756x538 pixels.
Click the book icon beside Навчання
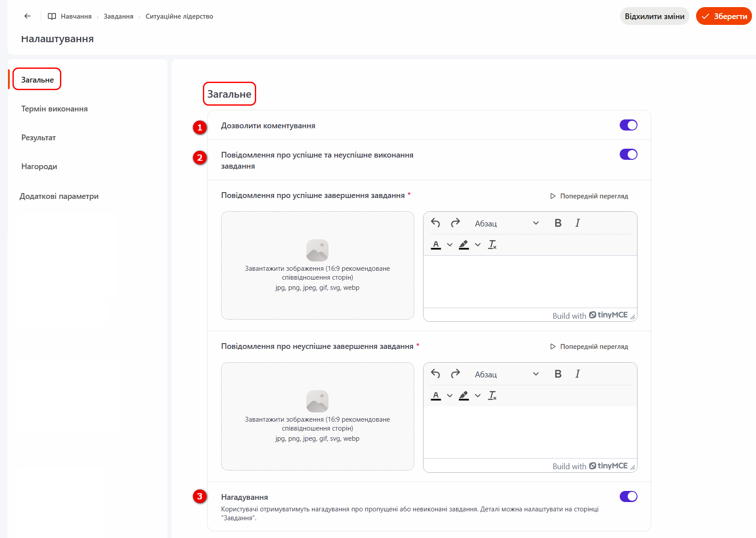pyautogui.click(x=52, y=16)
